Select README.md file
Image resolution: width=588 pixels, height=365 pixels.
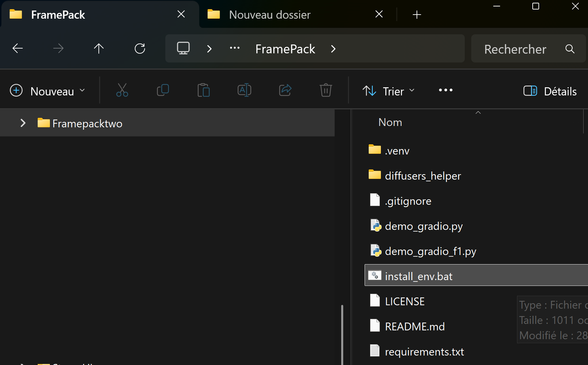(x=415, y=327)
